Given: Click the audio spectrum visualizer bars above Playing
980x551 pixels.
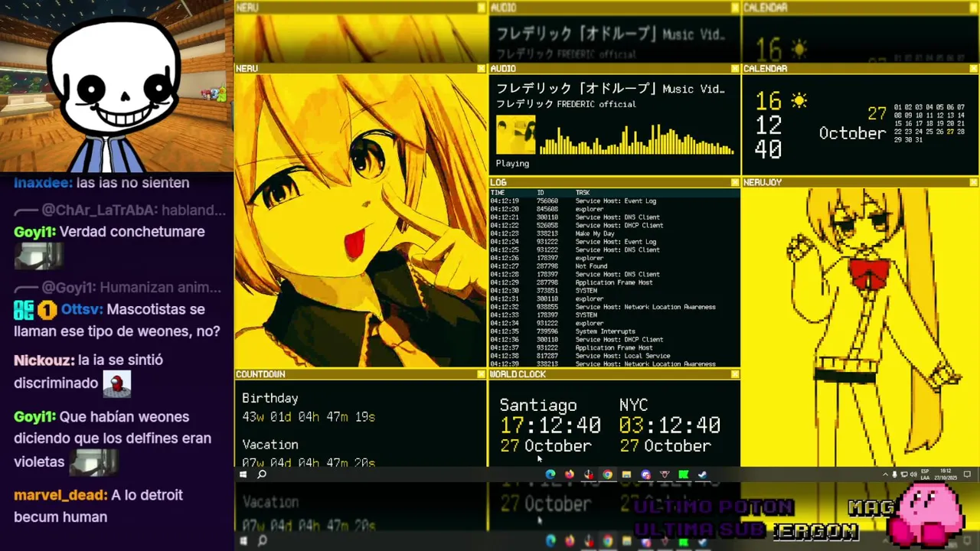Looking at the screenshot, I should (637, 139).
